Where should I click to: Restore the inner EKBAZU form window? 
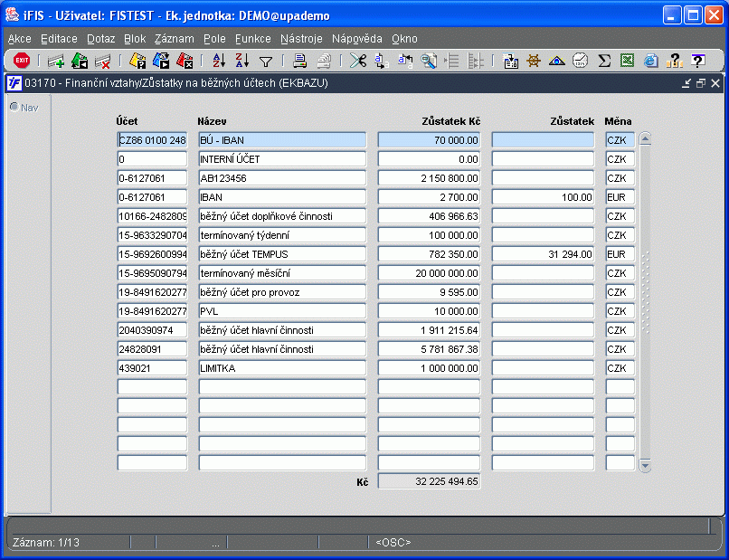click(x=701, y=83)
